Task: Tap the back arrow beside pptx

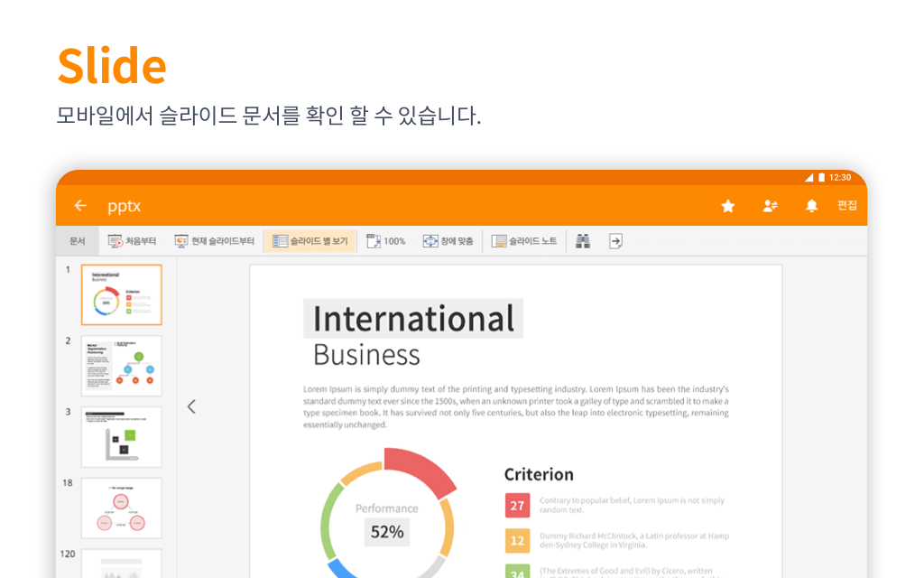Action: 80,205
